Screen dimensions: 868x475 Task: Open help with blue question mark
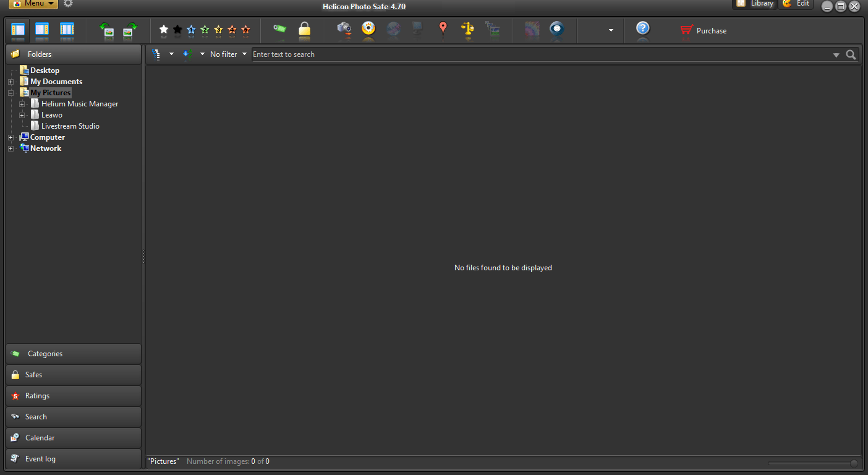[x=643, y=28]
